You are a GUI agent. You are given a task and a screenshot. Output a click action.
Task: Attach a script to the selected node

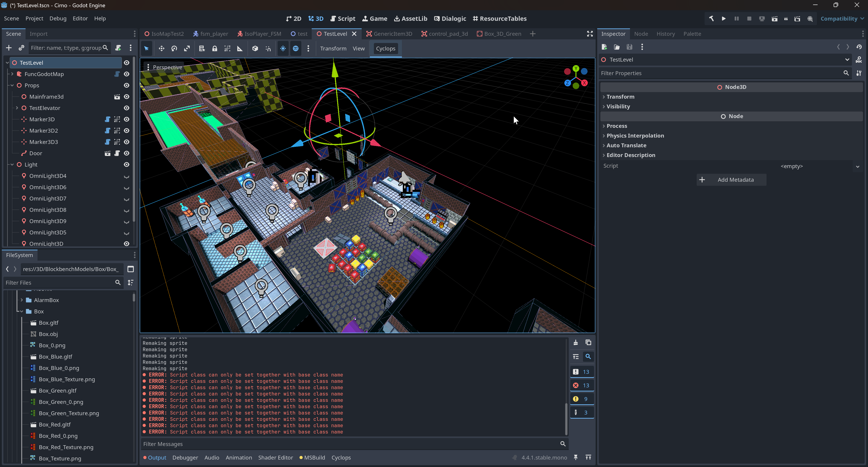[118, 48]
